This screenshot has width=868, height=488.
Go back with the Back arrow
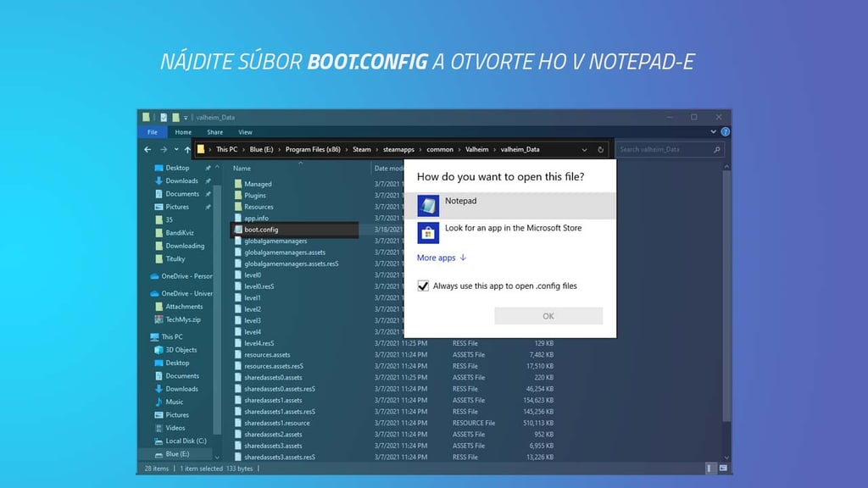coord(147,149)
